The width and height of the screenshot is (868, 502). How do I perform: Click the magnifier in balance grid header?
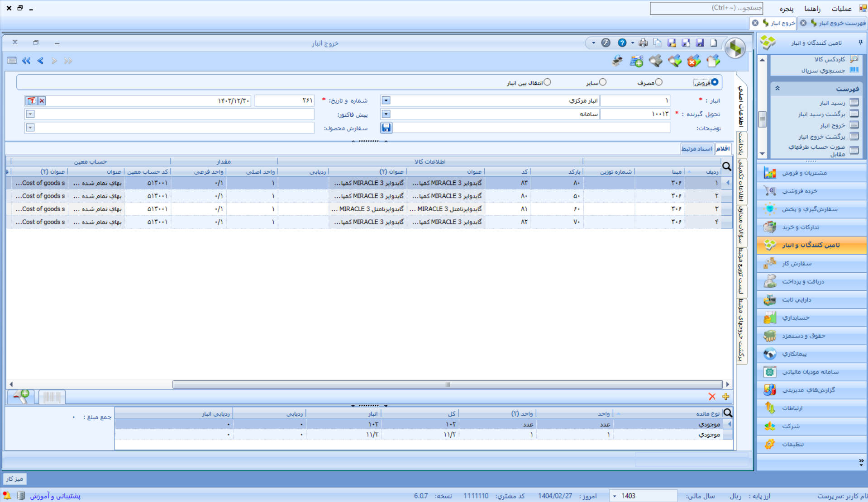pos(728,413)
